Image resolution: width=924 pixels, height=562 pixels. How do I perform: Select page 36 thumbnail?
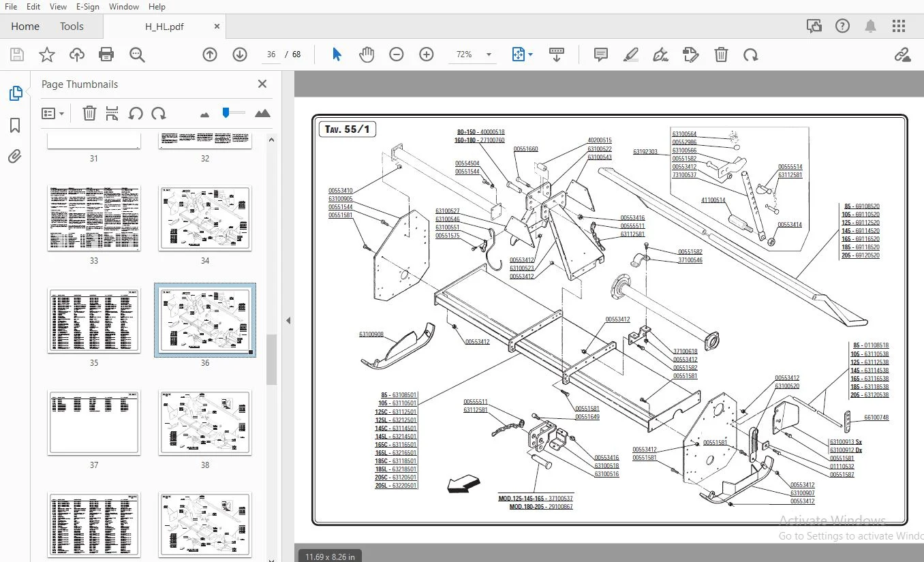205,320
